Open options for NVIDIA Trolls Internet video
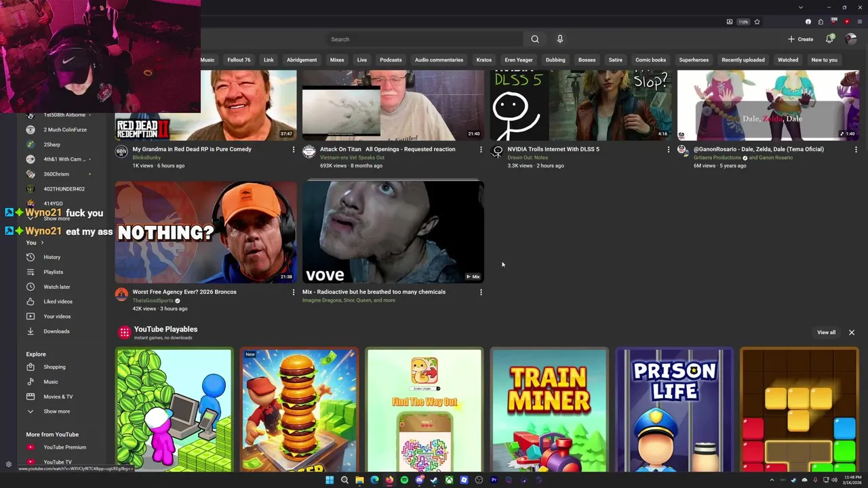Image resolution: width=868 pixels, height=488 pixels. pyautogui.click(x=668, y=149)
